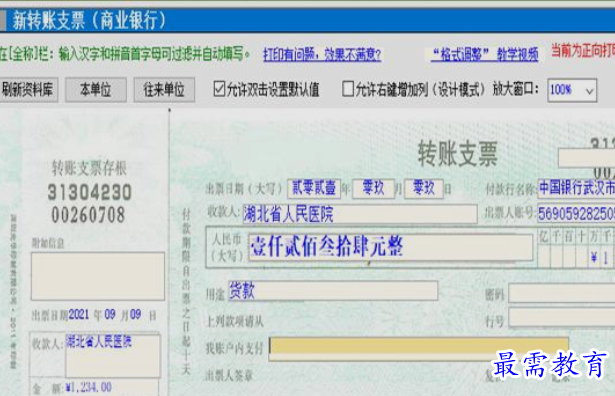This screenshot has height=396, width=615.
Task: Open the 往来单位 button
Action: (164, 90)
